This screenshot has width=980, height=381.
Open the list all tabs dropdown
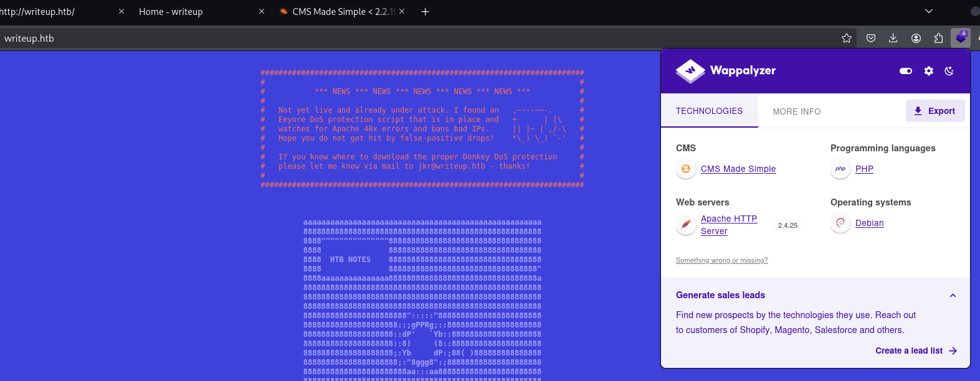tap(928, 11)
